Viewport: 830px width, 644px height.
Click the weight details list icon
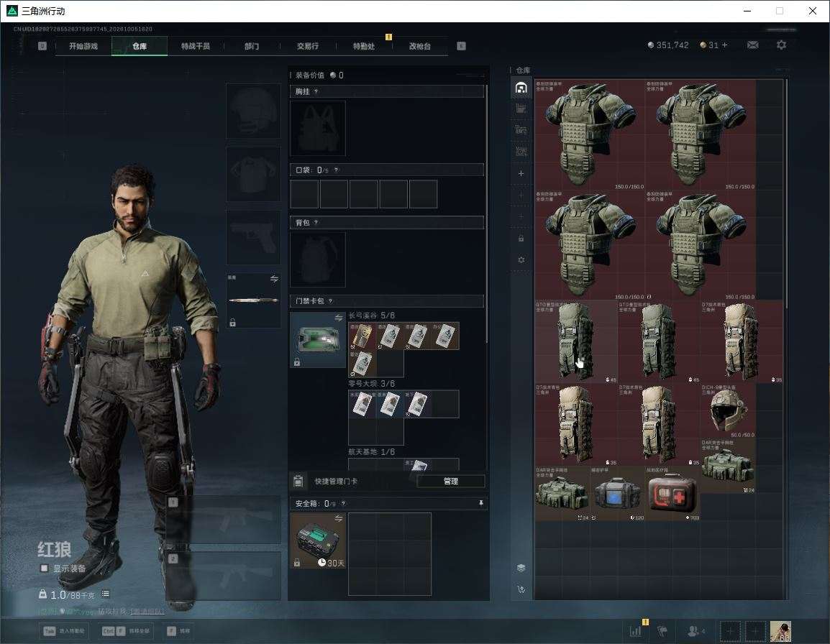[x=105, y=594]
